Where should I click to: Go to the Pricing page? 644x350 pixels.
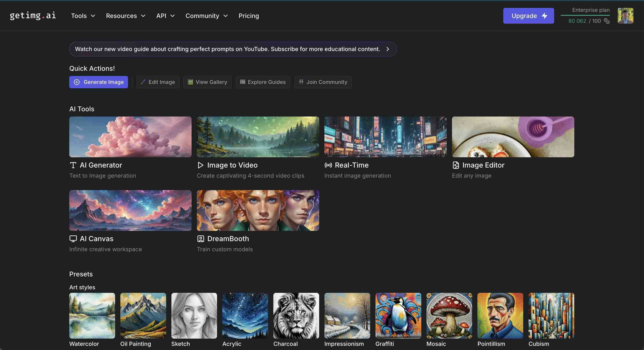(249, 16)
